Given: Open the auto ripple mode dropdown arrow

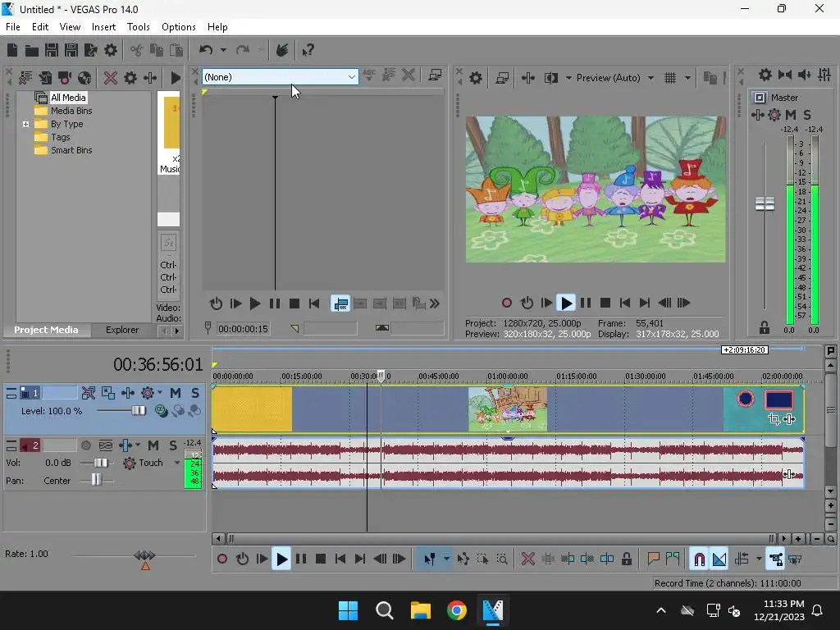Looking at the screenshot, I should click(x=759, y=559).
